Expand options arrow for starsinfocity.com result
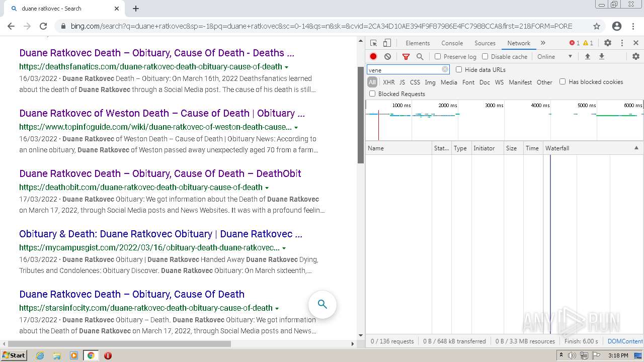Screen dimensions: 644x362 [277, 309]
